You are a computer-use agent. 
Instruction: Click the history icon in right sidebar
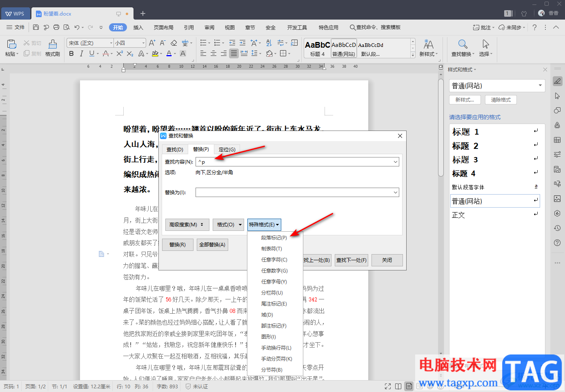pyautogui.click(x=557, y=228)
